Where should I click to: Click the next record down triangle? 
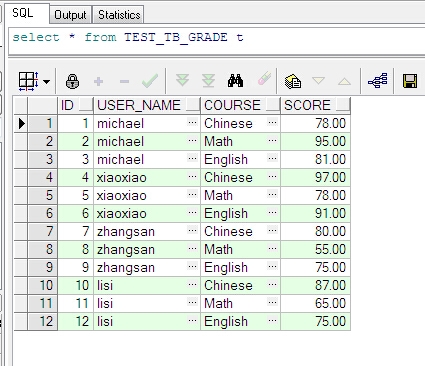click(318, 81)
